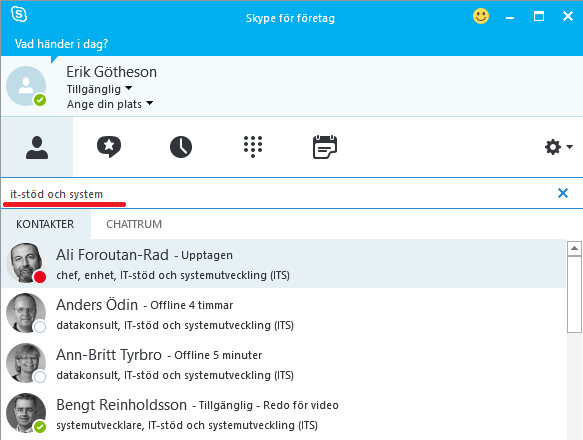This screenshot has height=440, width=583.
Task: Switch to the KONTAKTER tab
Action: click(45, 224)
